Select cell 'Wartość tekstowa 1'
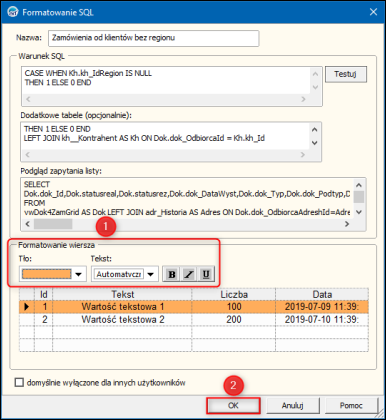The width and height of the screenshot is (386, 420). coord(122,307)
